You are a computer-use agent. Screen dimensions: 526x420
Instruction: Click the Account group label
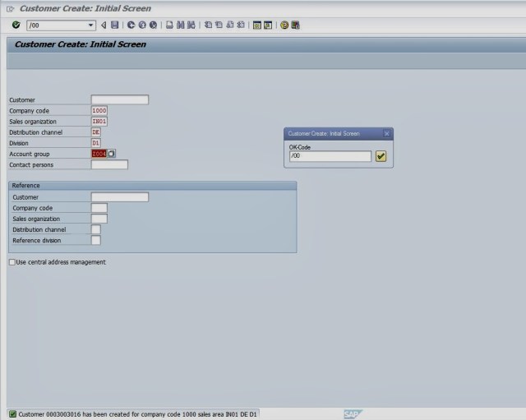pyautogui.click(x=30, y=154)
